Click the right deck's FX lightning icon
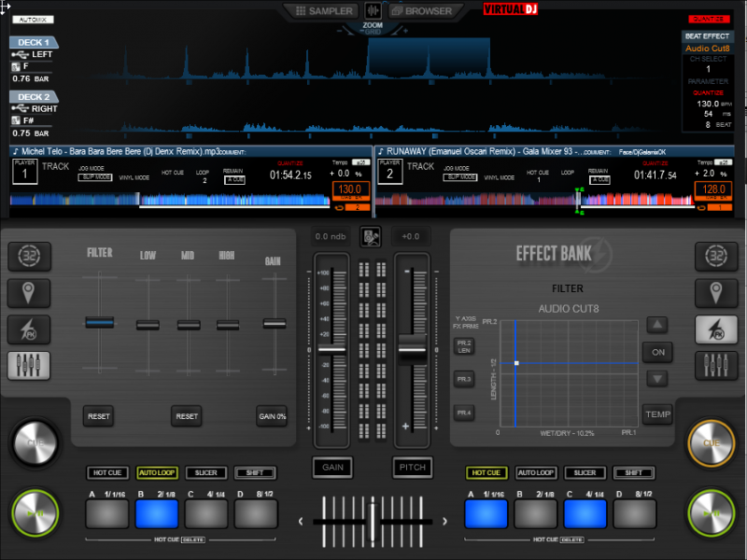The height and width of the screenshot is (560, 747). point(716,329)
